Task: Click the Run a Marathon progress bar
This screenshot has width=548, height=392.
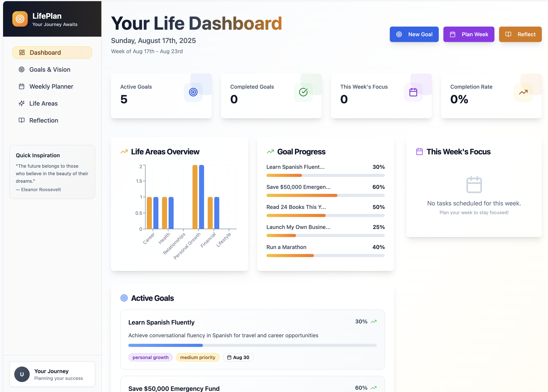Action: (326, 256)
